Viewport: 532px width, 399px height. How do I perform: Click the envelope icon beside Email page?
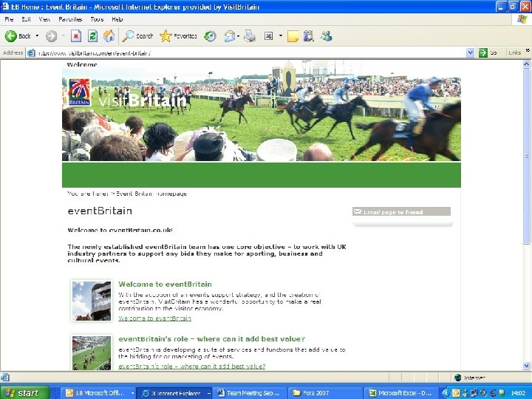tap(358, 211)
